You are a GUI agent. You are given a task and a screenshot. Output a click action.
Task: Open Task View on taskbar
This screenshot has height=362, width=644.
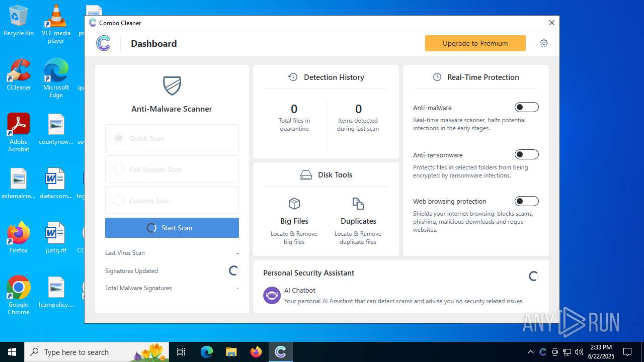click(181, 352)
